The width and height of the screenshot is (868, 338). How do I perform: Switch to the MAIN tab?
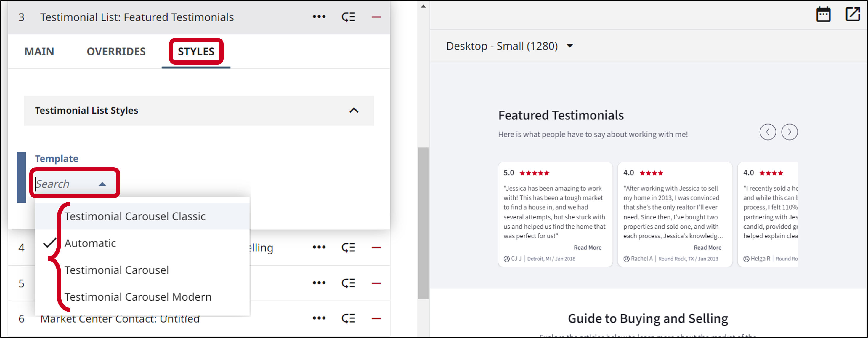pyautogui.click(x=39, y=52)
